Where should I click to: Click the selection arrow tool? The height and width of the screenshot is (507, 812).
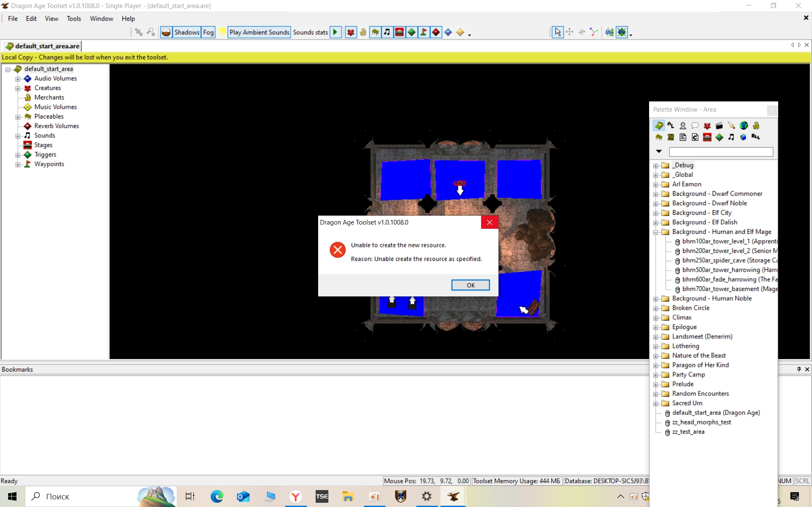[558, 32]
